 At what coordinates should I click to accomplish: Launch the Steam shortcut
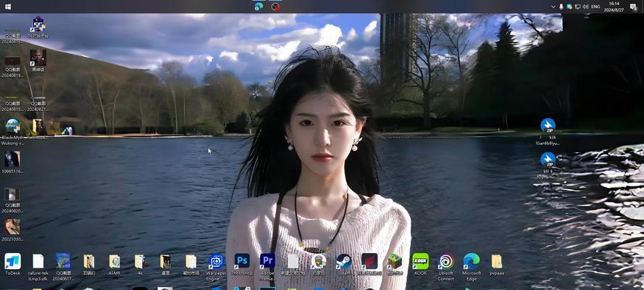(x=343, y=261)
